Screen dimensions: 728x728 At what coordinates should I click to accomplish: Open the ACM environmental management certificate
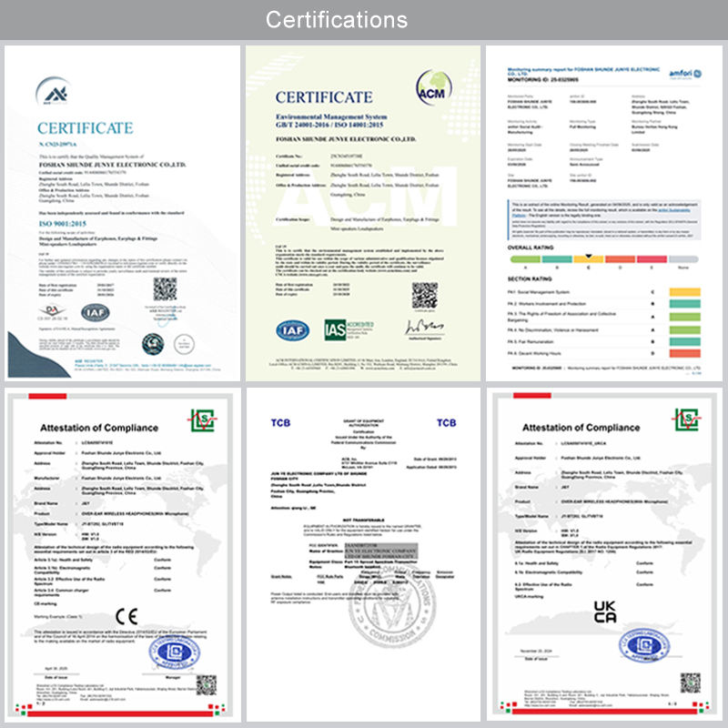point(363,213)
